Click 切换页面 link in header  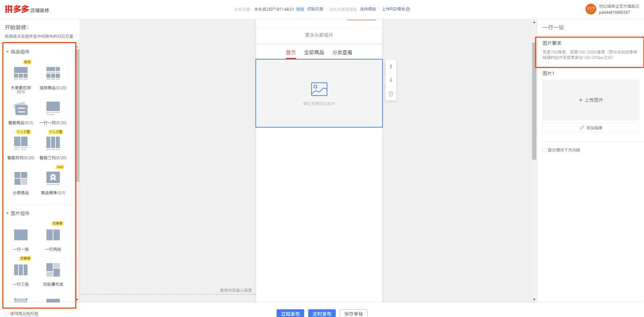click(x=315, y=9)
